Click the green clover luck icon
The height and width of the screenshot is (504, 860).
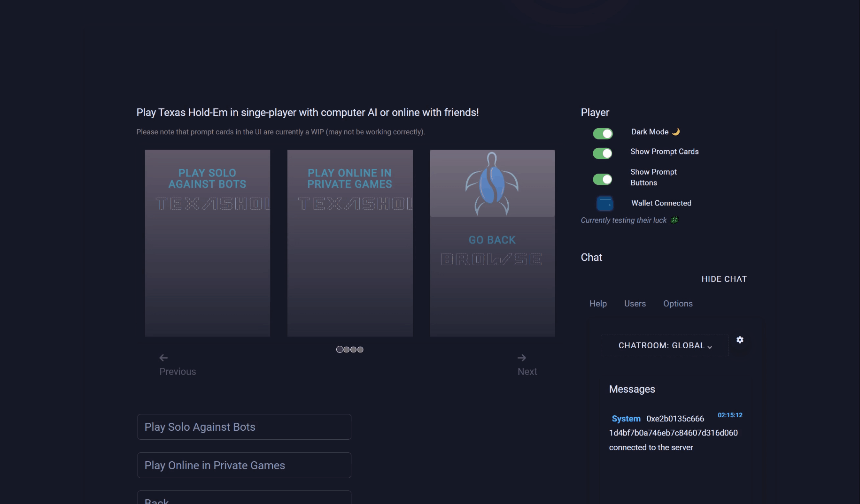674,220
